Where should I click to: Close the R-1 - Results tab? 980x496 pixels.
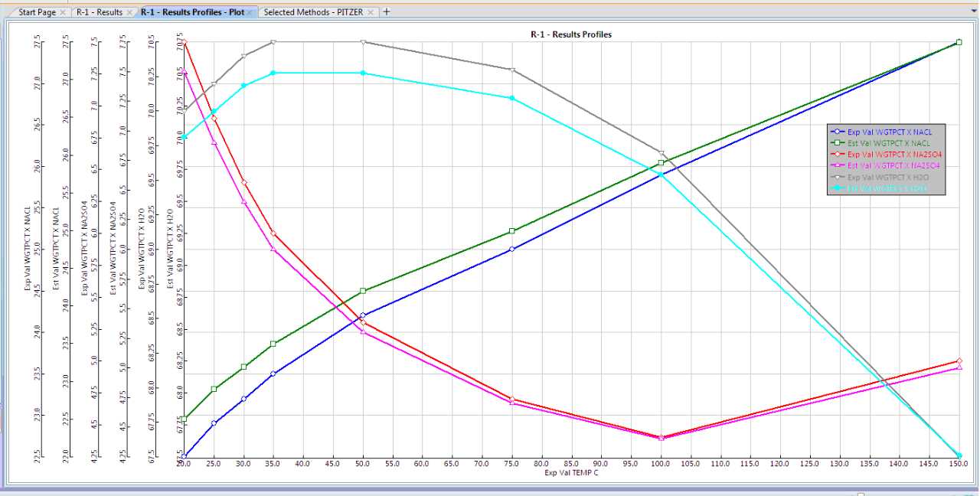pos(129,12)
